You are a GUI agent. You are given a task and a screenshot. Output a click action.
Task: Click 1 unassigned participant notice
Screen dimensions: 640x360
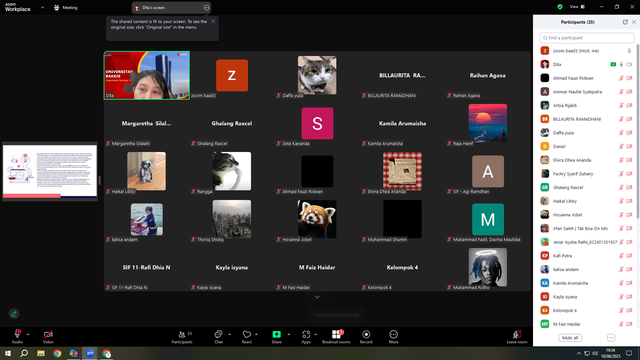[336, 315]
